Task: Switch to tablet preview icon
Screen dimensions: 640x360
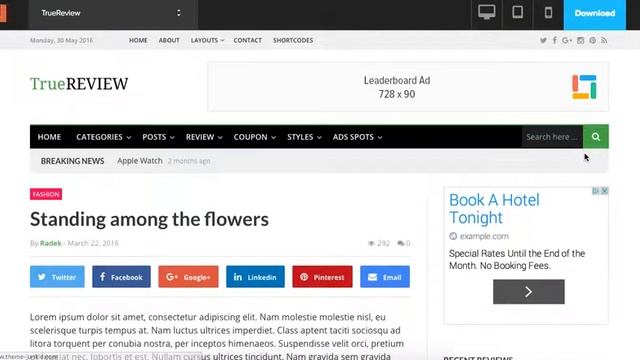Action: pos(518,12)
